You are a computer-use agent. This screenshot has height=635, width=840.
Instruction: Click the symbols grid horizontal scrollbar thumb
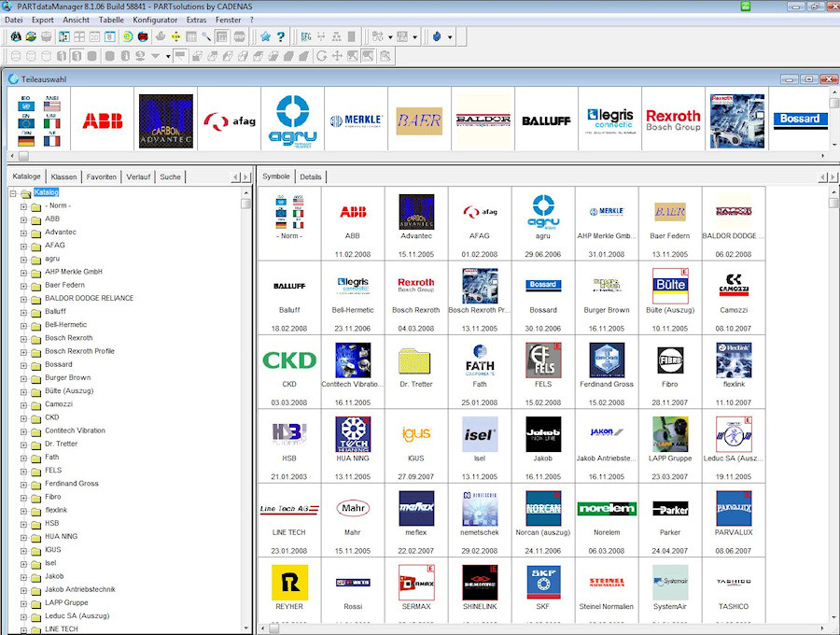pos(273,628)
